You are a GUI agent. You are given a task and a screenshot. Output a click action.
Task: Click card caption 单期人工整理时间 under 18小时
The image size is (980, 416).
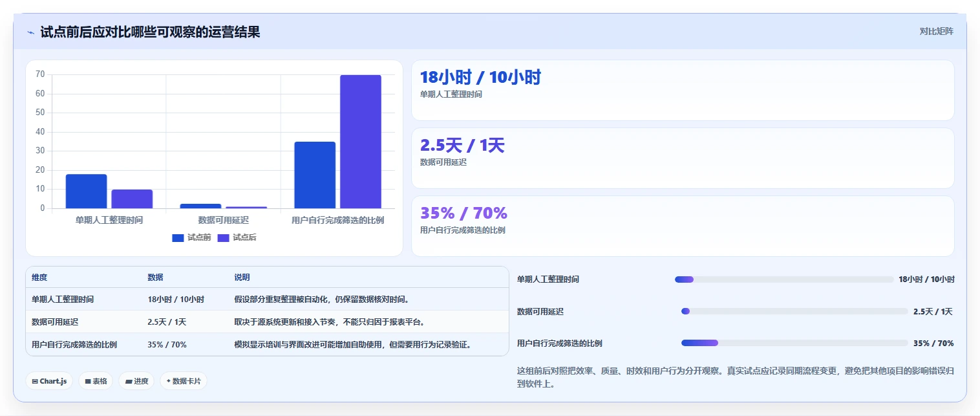(x=451, y=94)
